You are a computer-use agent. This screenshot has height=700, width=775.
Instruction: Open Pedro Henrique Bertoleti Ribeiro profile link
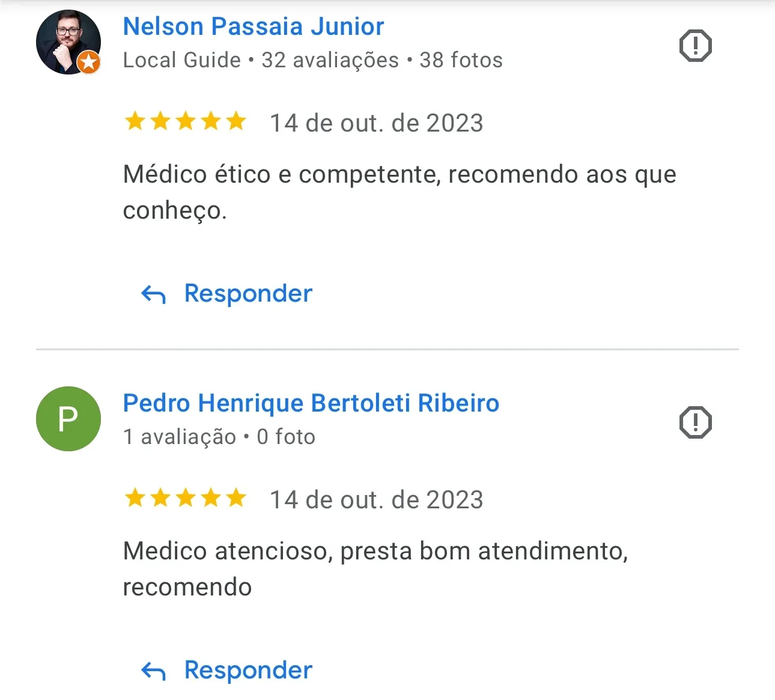pyautogui.click(x=311, y=403)
